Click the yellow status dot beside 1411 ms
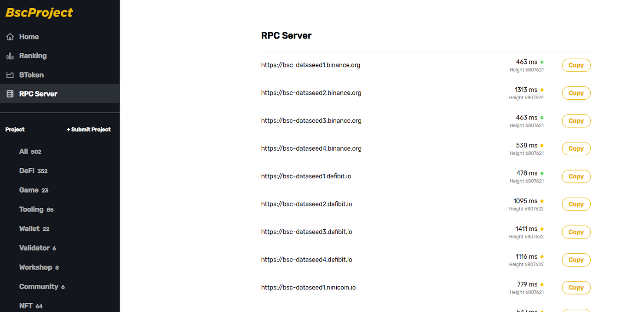The width and height of the screenshot is (644, 312). [542, 229]
